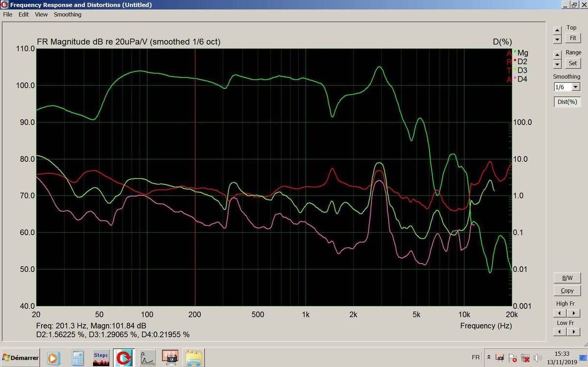Open the Smoothing menu
Image resolution: width=588 pixels, height=367 pixels.
67,15
